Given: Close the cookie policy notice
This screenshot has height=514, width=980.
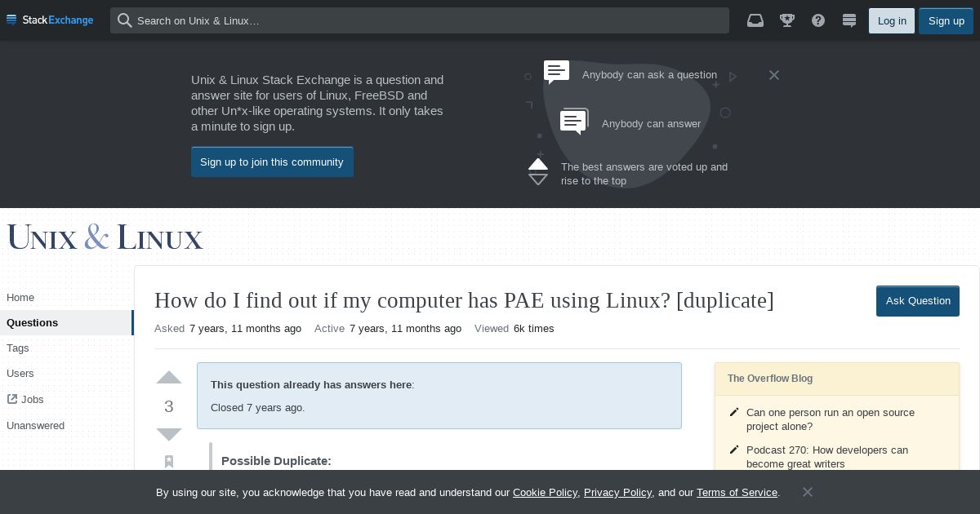Looking at the screenshot, I should (807, 492).
